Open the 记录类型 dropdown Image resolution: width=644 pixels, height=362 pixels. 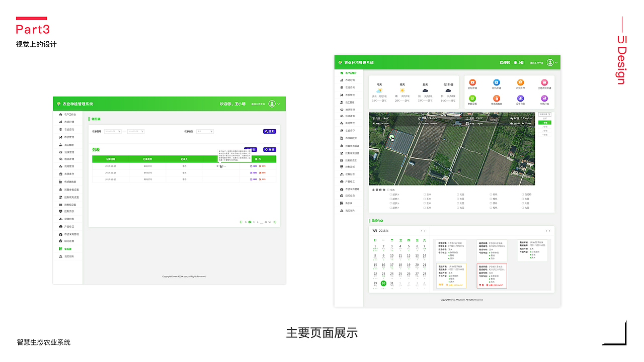(x=205, y=131)
